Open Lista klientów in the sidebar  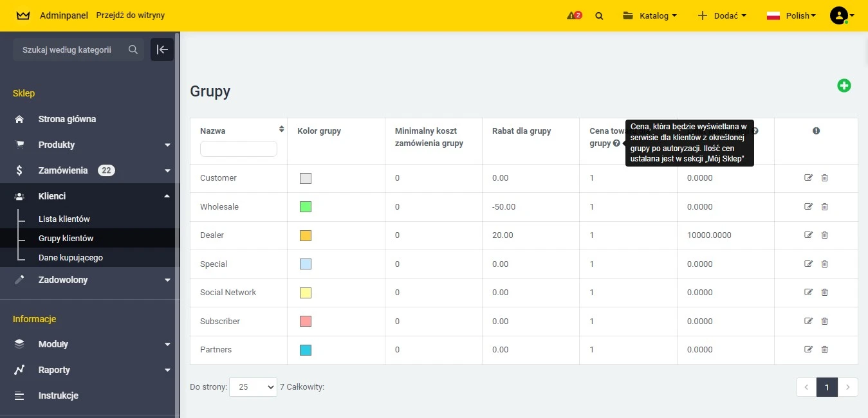[64, 219]
